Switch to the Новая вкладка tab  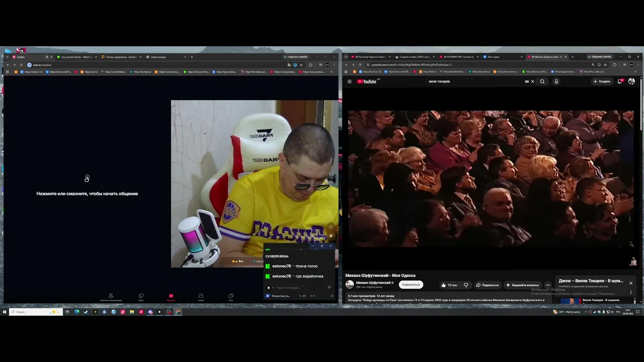[166, 57]
